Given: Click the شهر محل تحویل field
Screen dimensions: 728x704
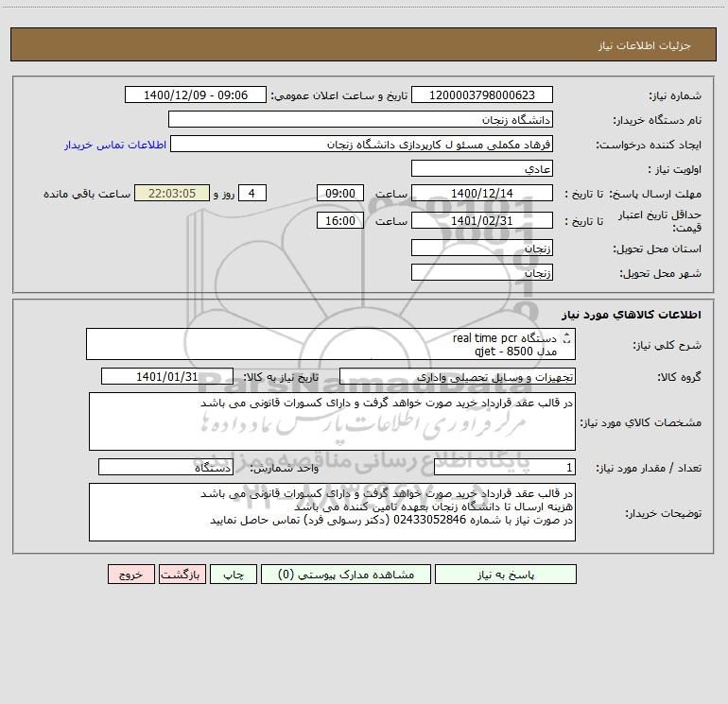Looking at the screenshot, I should pyautogui.click(x=482, y=273).
